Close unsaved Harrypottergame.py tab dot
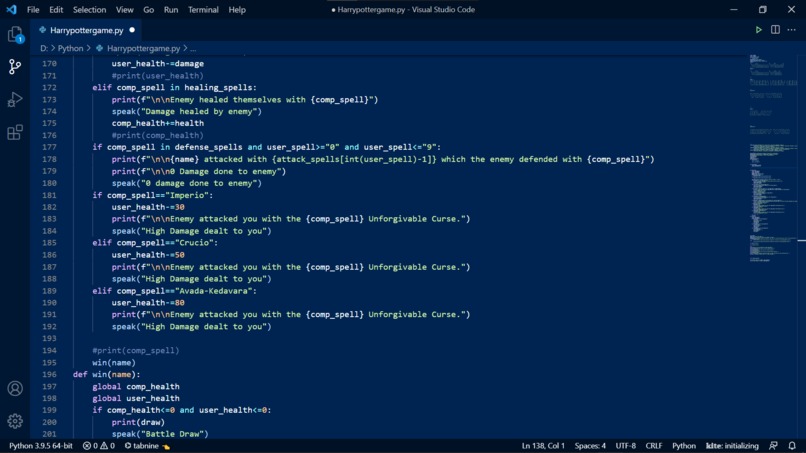Viewport: 806px width, 453px height. (132, 30)
